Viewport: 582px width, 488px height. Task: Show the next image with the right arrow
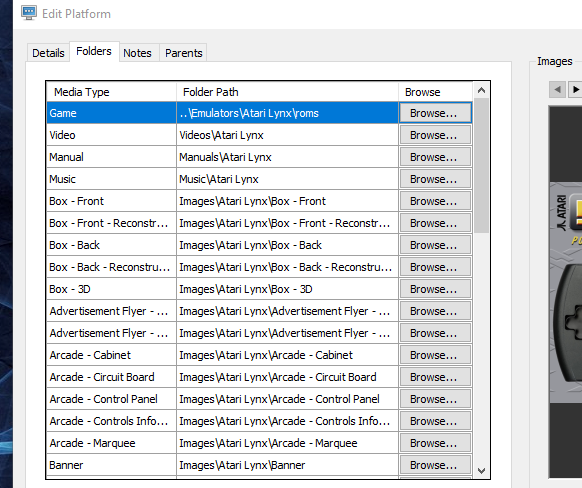pyautogui.click(x=575, y=89)
